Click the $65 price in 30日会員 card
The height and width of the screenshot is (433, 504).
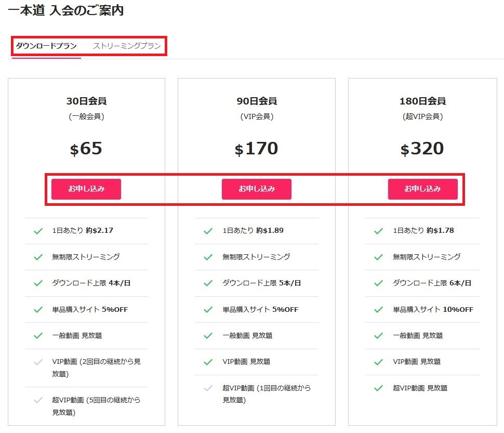click(86, 149)
